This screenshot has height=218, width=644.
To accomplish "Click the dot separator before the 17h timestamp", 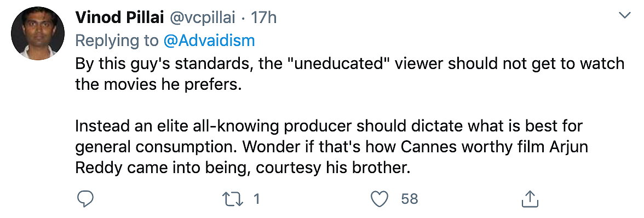I will [x=243, y=19].
